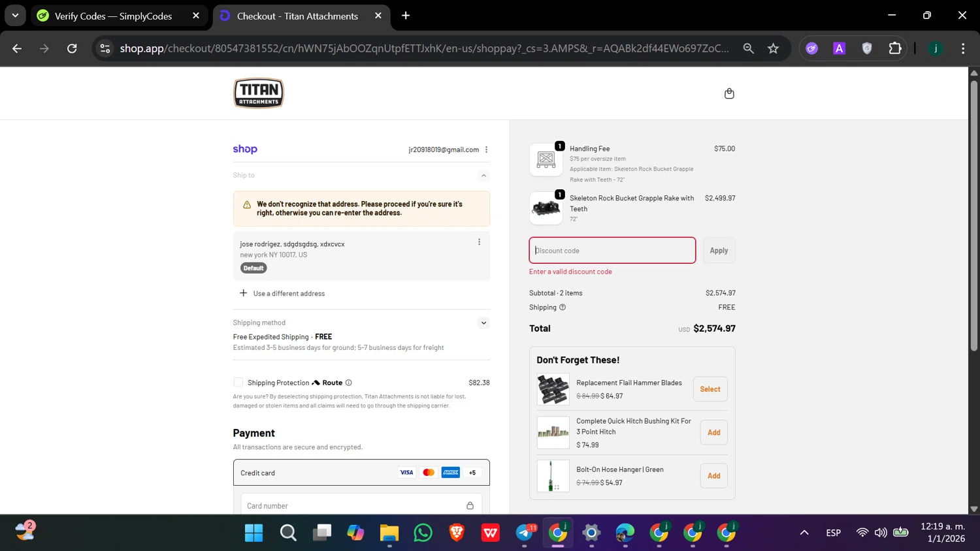Click the Route info icon

coord(348,383)
